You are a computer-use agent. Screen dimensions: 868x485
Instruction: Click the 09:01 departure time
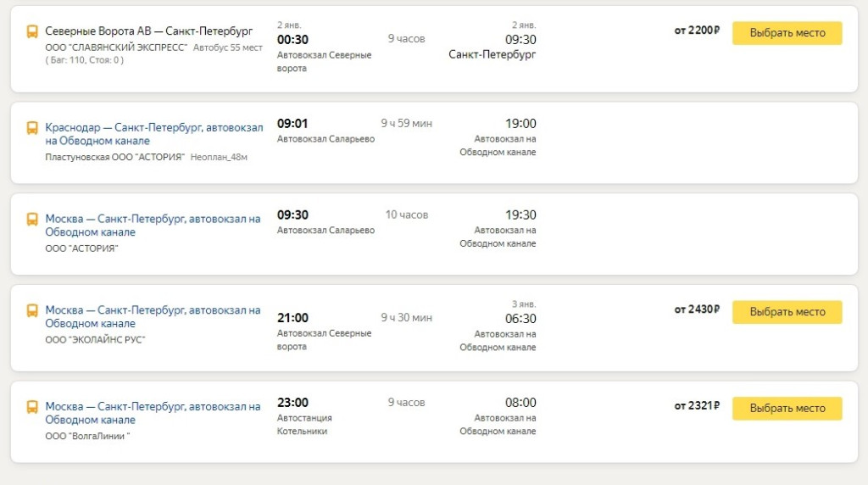tap(292, 123)
